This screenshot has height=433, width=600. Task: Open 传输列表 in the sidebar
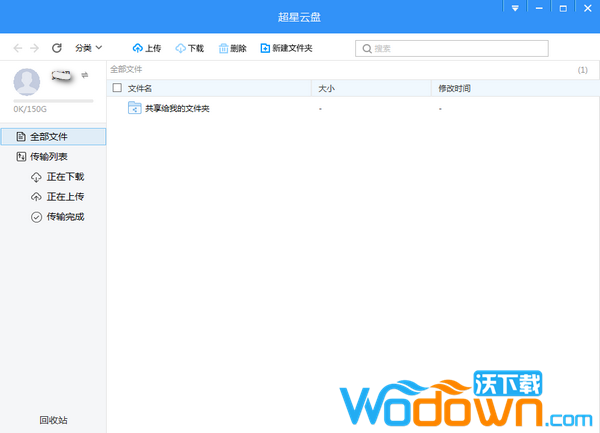click(x=42, y=156)
